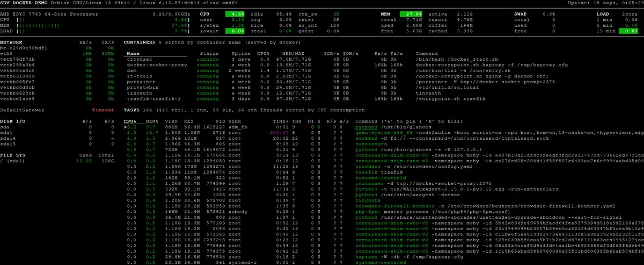
Task: Select the sda14 disk entry
Action: coord(8,138)
